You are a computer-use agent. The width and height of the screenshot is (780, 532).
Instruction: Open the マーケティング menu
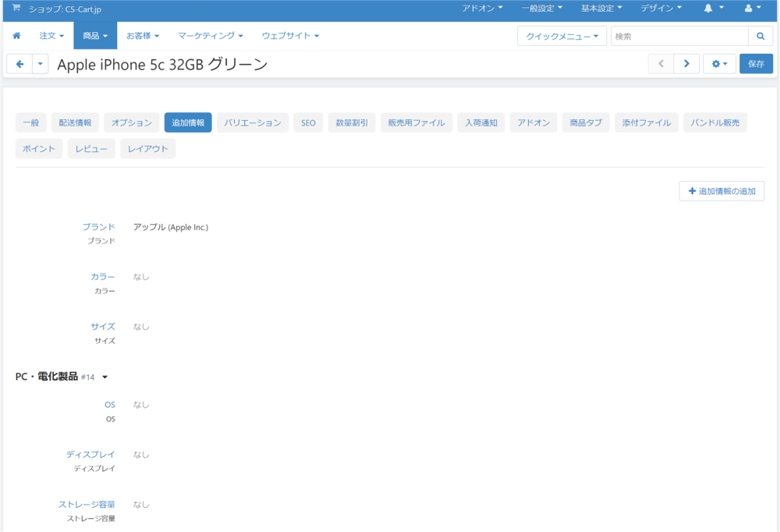tap(211, 36)
